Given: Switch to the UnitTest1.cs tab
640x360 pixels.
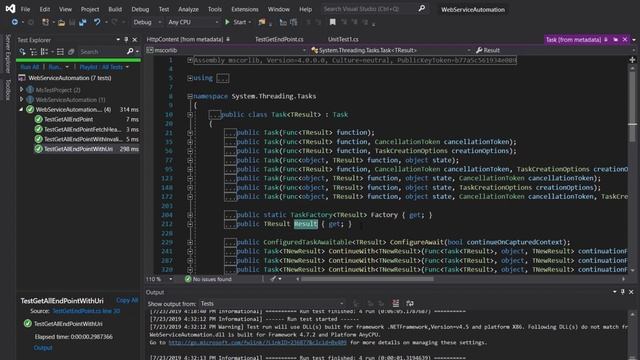Looking at the screenshot, I should tap(343, 40).
